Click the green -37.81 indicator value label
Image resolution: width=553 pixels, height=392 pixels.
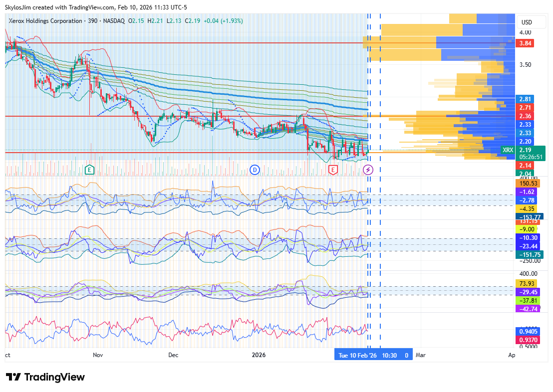tap(528, 301)
